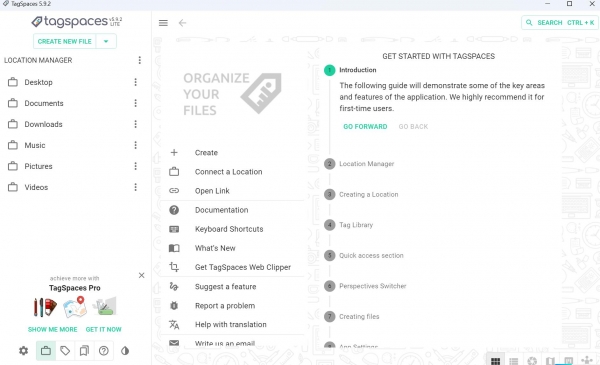
Task: Jump to step 5 Quick access section
Action: pos(364,256)
